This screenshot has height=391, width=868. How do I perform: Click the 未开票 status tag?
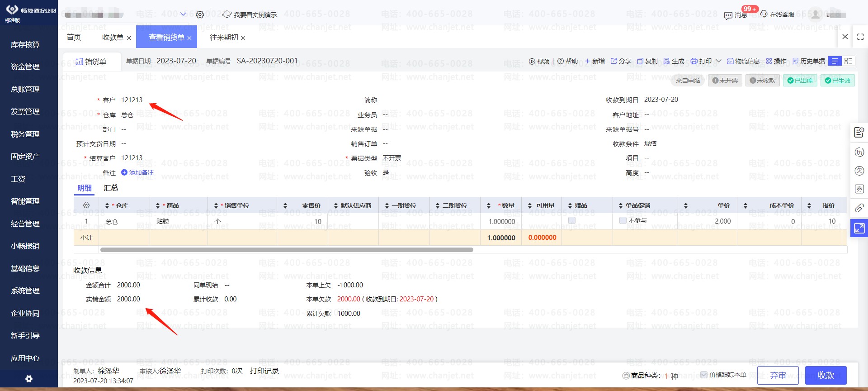point(725,81)
